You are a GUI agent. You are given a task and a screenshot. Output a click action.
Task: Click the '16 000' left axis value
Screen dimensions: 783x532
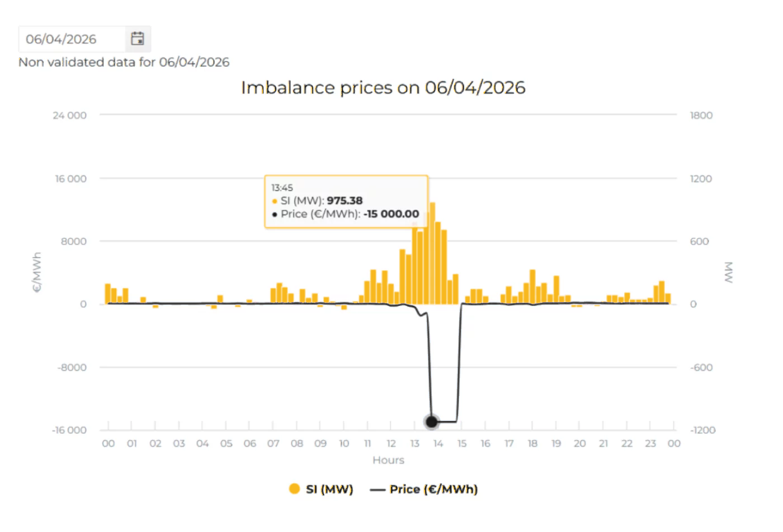click(x=70, y=178)
